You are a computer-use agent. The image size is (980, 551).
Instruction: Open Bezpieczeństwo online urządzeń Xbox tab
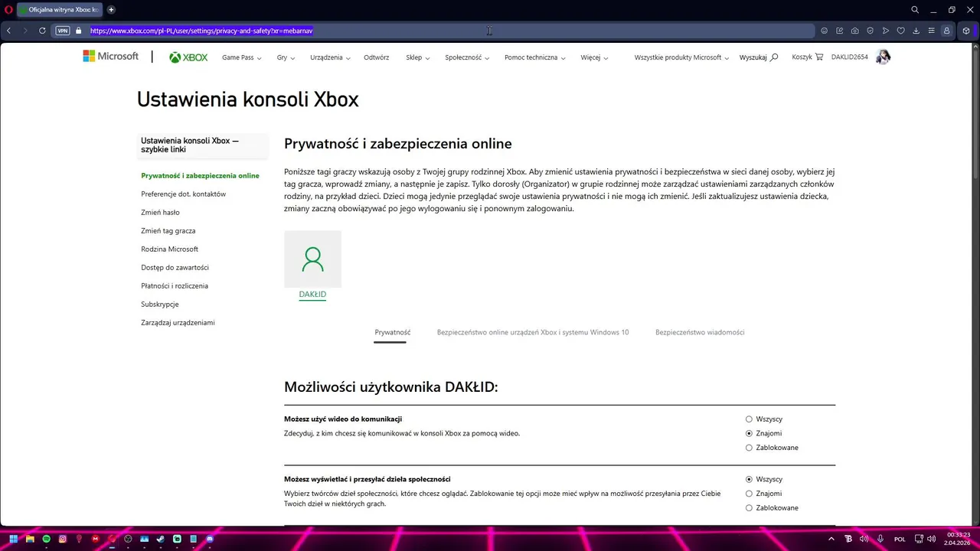click(533, 332)
